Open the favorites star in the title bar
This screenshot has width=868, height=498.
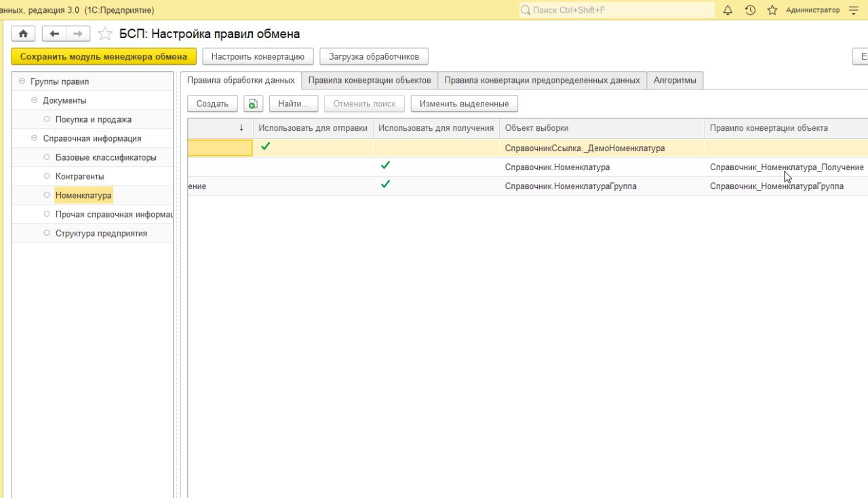tap(772, 10)
